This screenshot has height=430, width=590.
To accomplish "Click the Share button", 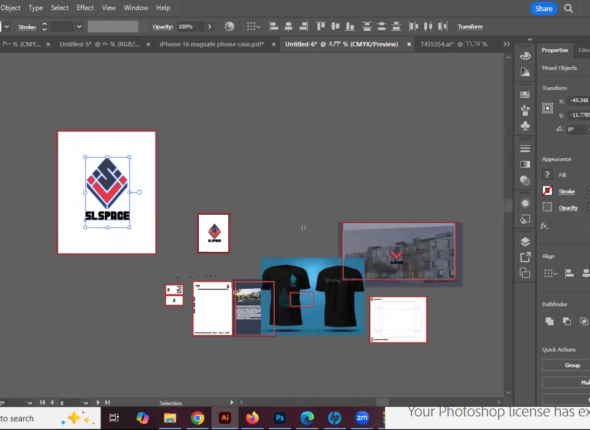I will (x=544, y=8).
